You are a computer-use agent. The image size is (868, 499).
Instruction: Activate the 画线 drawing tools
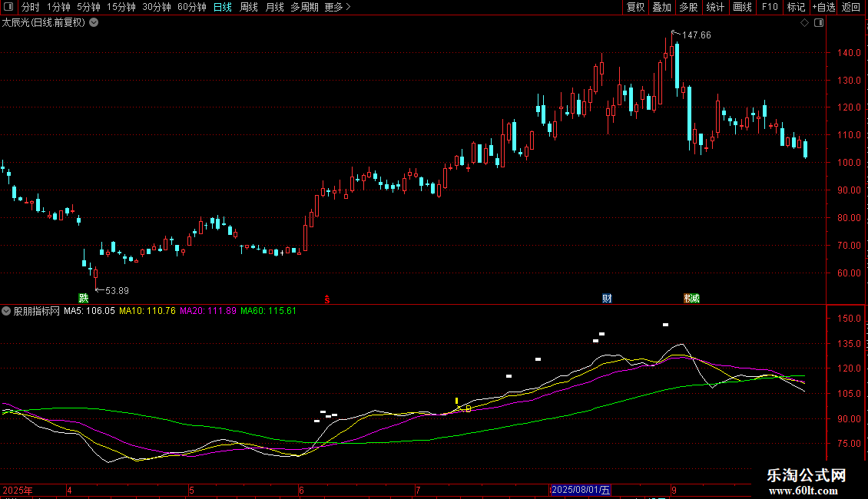click(742, 7)
